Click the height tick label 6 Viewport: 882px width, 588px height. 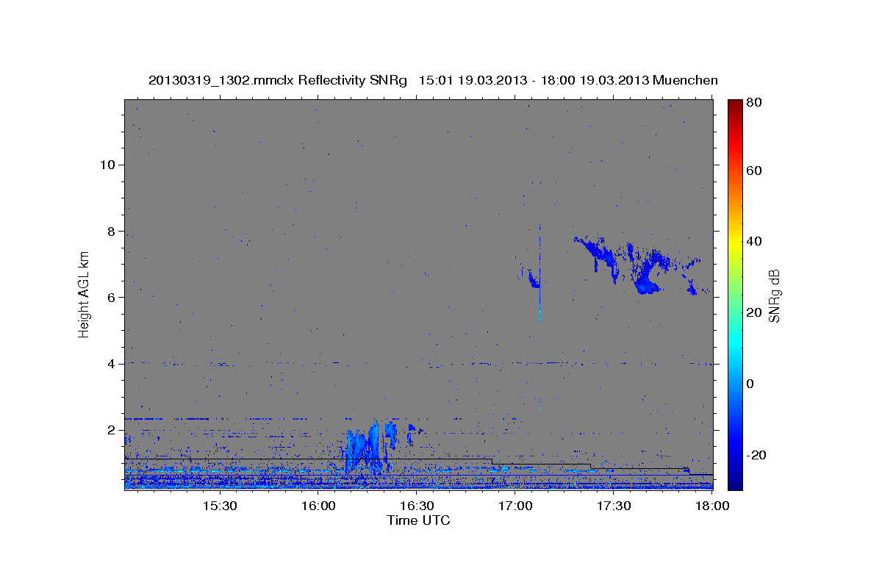point(110,298)
